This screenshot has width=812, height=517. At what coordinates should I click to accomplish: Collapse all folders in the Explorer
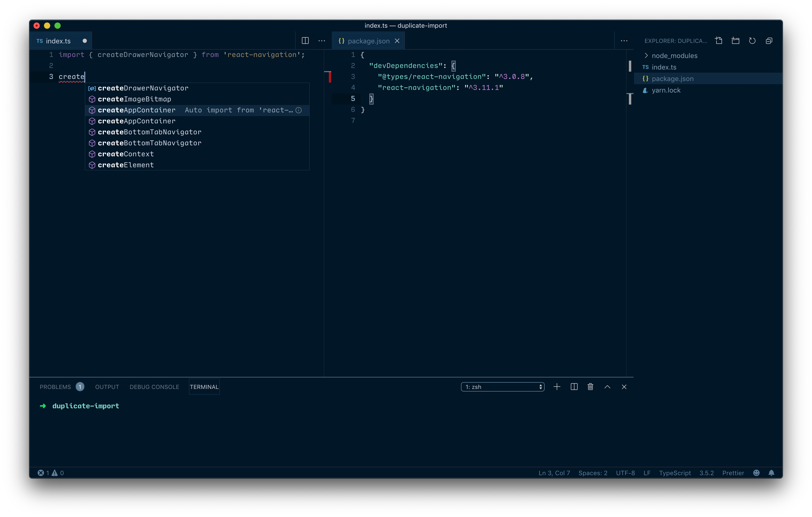point(769,41)
